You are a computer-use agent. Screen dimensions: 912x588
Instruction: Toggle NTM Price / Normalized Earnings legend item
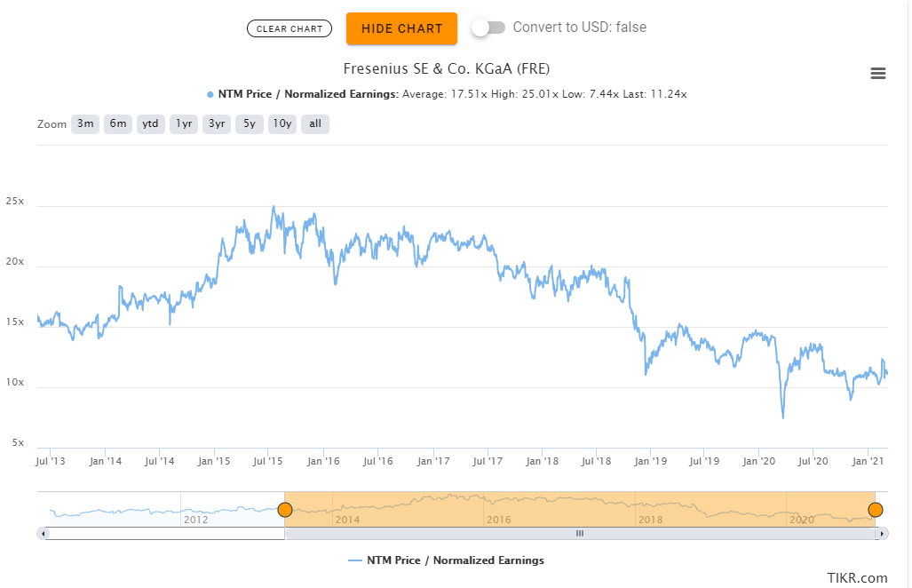tap(446, 560)
